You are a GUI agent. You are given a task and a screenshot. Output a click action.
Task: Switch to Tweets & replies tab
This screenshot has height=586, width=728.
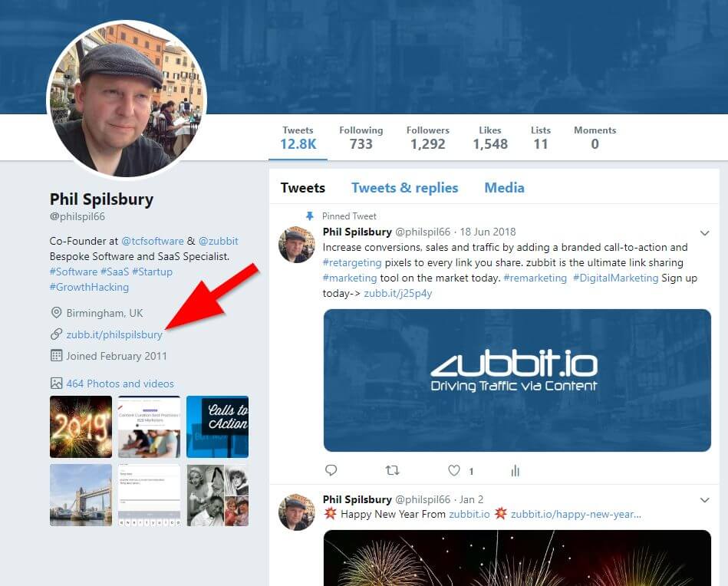[404, 188]
